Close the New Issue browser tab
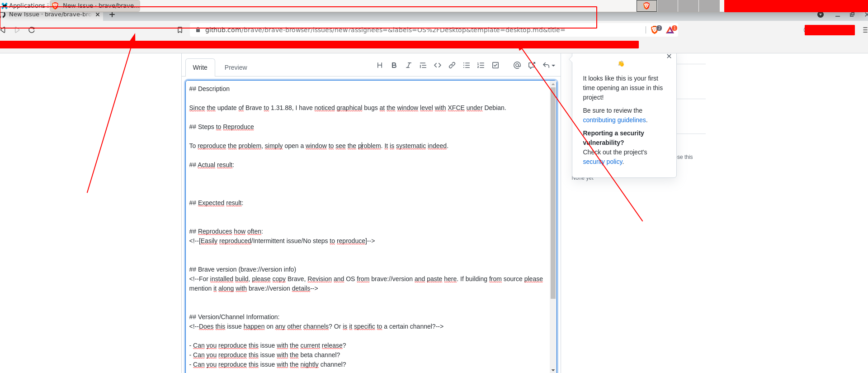 [x=98, y=14]
